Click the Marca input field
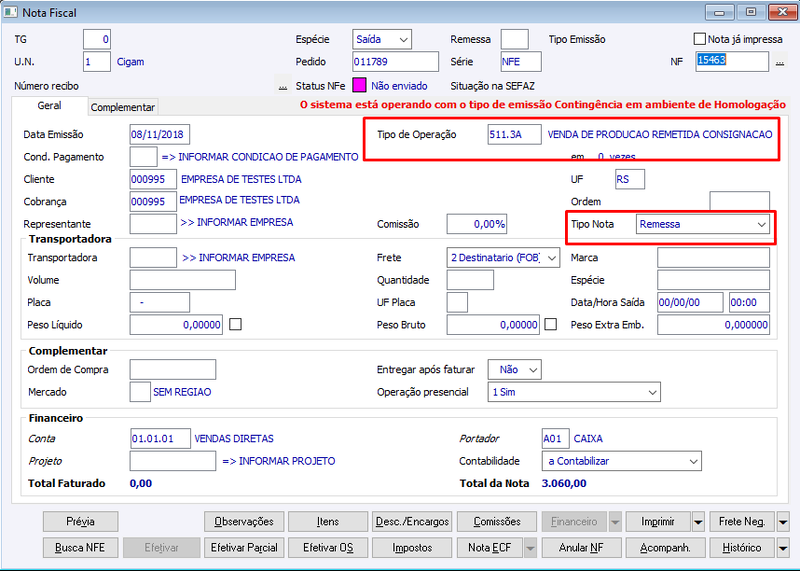This screenshot has width=800, height=571. tap(713, 258)
